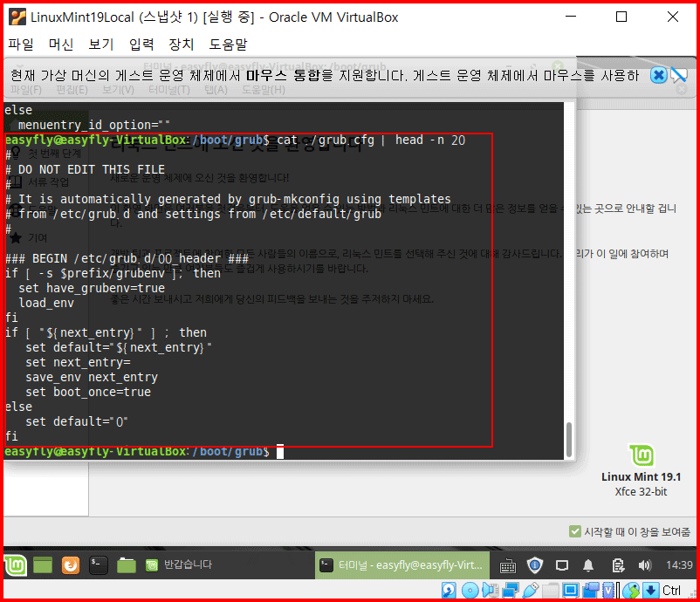Click the 14:39 panel clock

point(679,565)
